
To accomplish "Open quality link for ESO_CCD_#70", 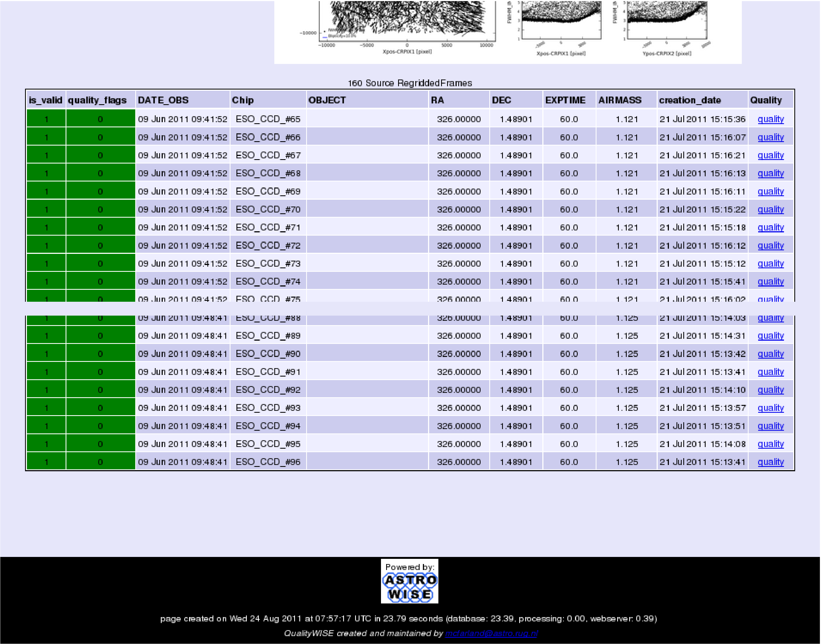I will pos(770,209).
